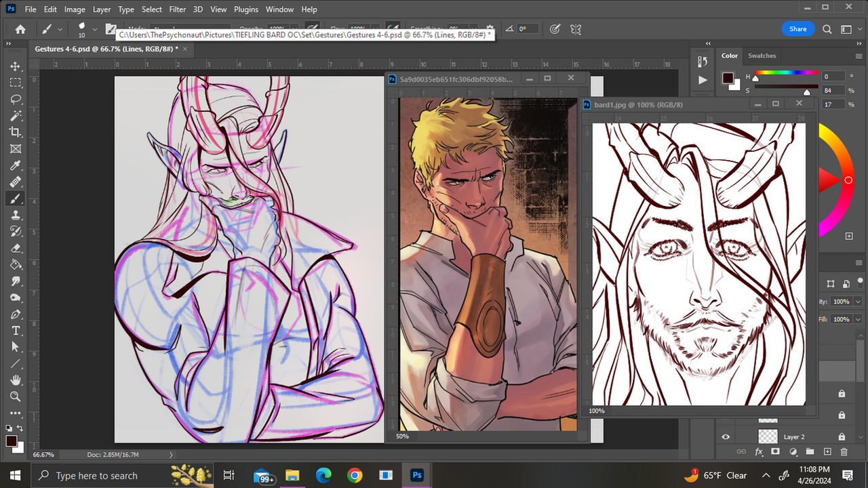
Task: Open the Plugins menu
Action: point(246,9)
